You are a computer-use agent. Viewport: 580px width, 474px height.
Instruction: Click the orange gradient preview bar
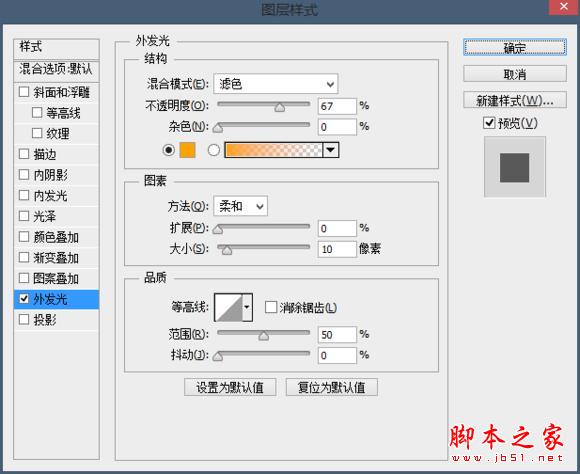click(x=274, y=150)
